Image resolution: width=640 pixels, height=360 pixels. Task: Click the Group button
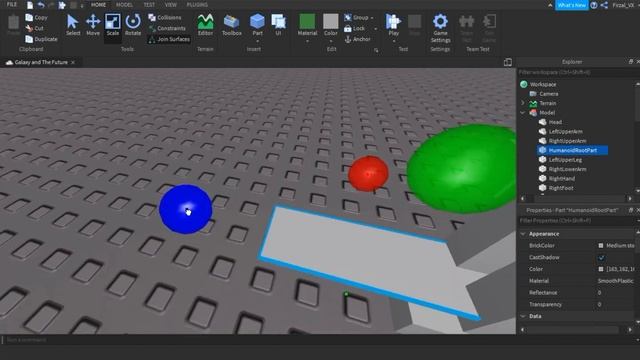click(x=356, y=18)
